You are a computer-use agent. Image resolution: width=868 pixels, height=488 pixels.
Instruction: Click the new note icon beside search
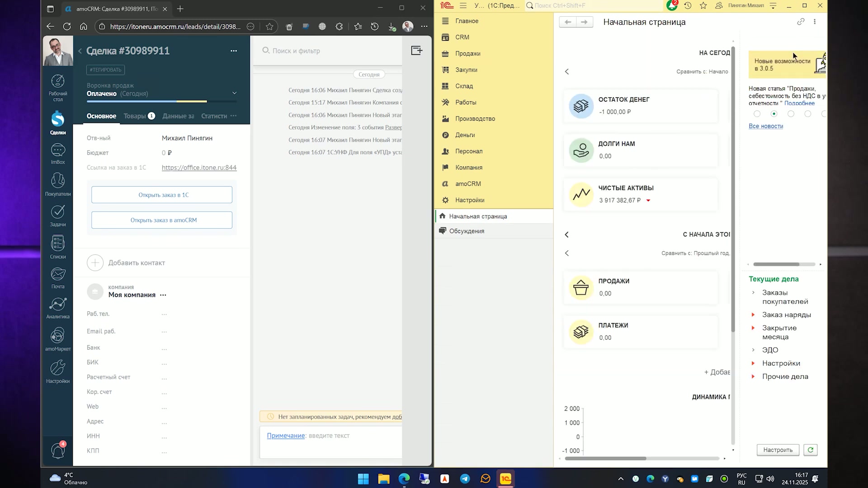click(x=417, y=51)
